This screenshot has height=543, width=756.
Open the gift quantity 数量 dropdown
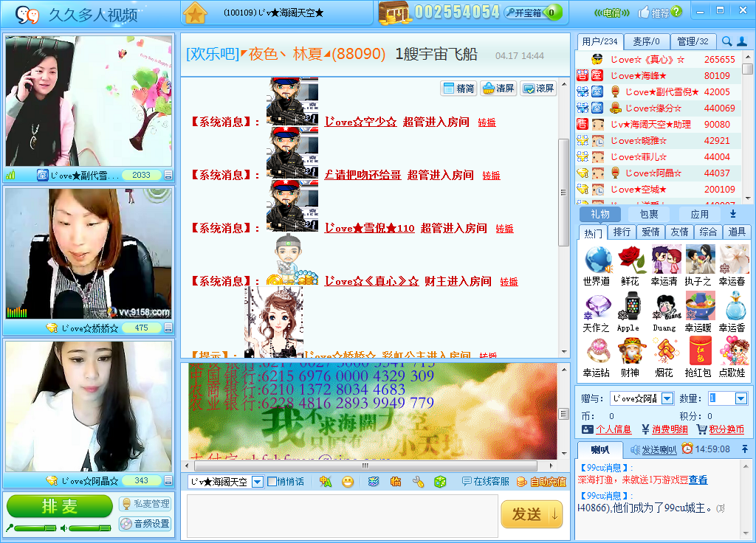click(x=741, y=398)
